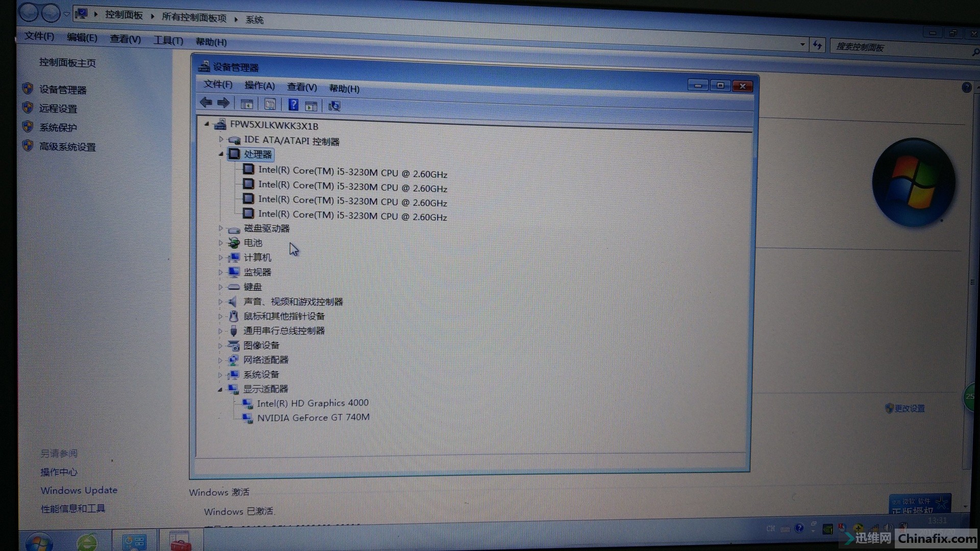
Task: Open 高级系统设置 link
Action: pos(67,147)
